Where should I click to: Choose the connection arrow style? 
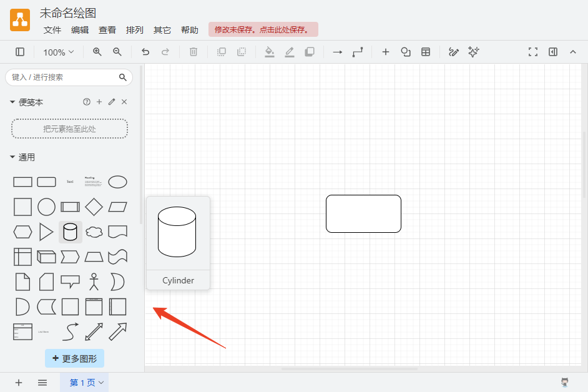coord(338,52)
